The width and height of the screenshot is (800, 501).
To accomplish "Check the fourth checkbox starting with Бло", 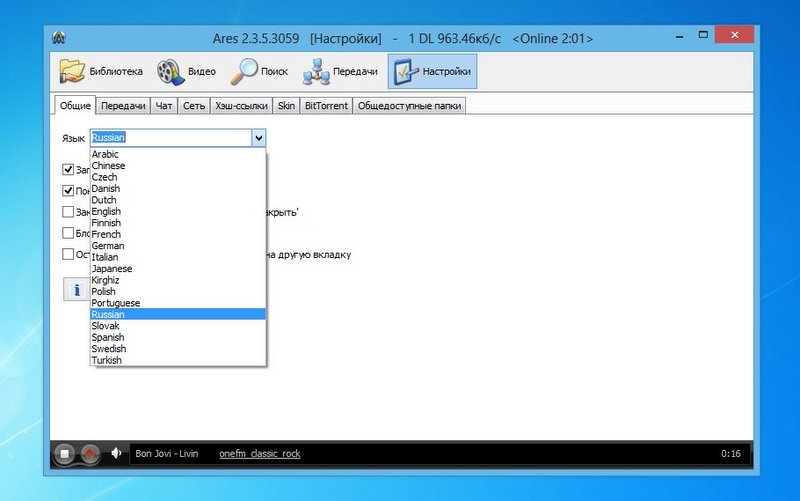I will (x=68, y=233).
